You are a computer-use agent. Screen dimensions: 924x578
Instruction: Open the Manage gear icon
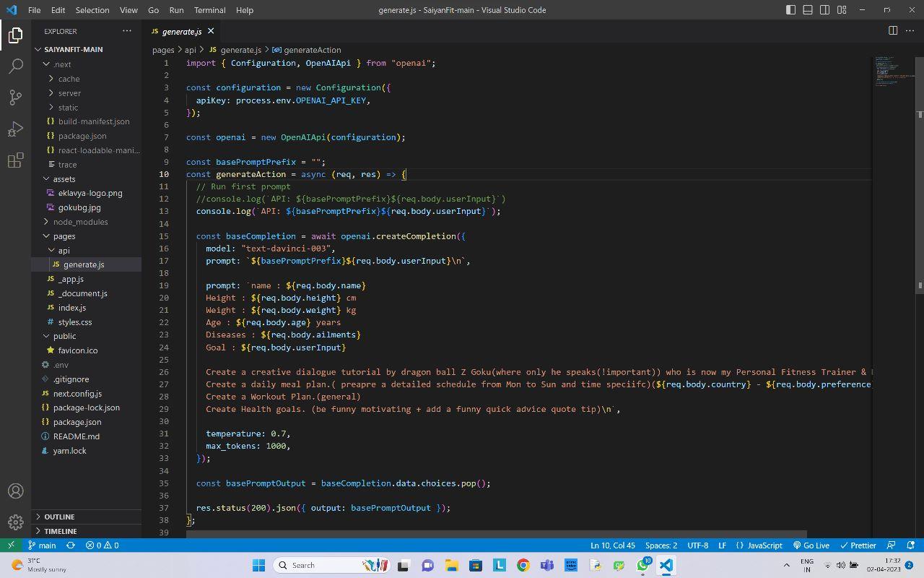coord(16,522)
